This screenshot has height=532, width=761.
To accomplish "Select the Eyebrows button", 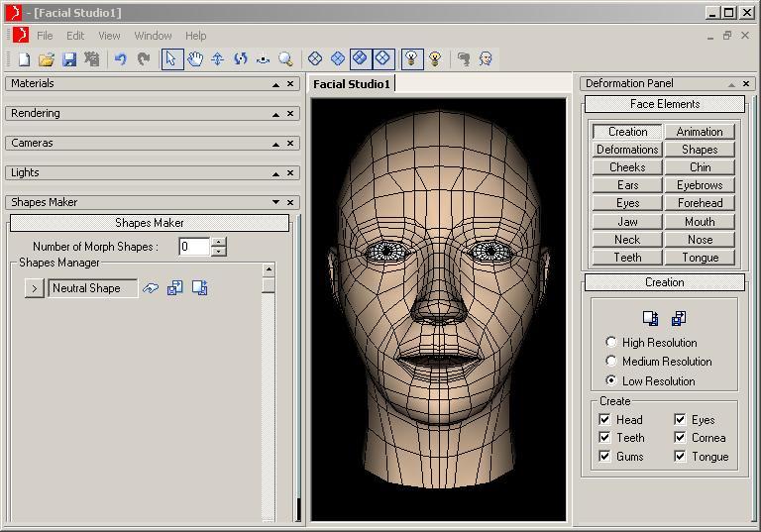I will pos(700,185).
